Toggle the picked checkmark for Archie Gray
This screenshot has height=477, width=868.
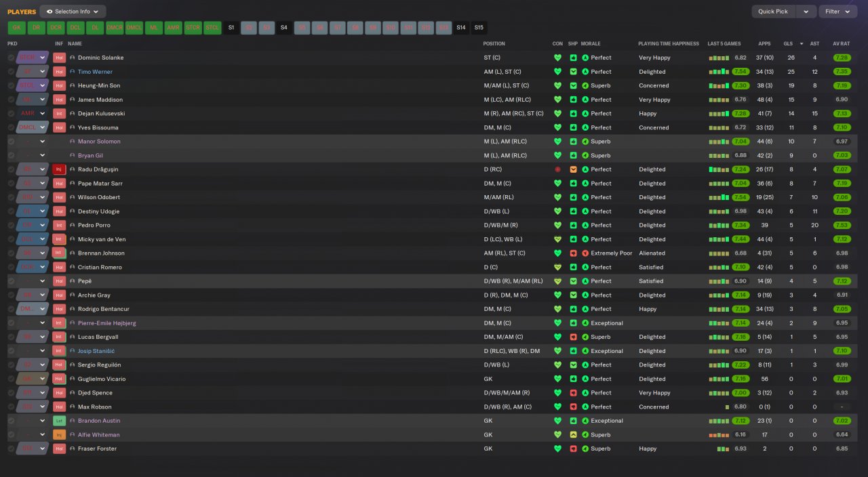coord(11,295)
